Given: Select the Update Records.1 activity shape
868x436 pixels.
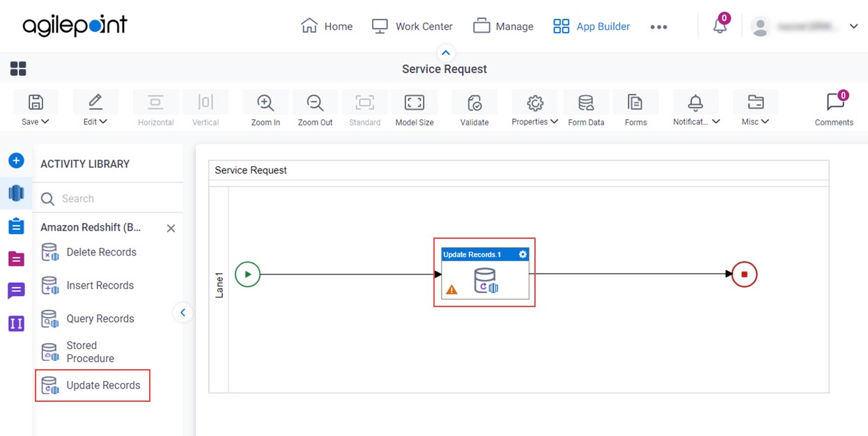Looking at the screenshot, I should click(485, 273).
